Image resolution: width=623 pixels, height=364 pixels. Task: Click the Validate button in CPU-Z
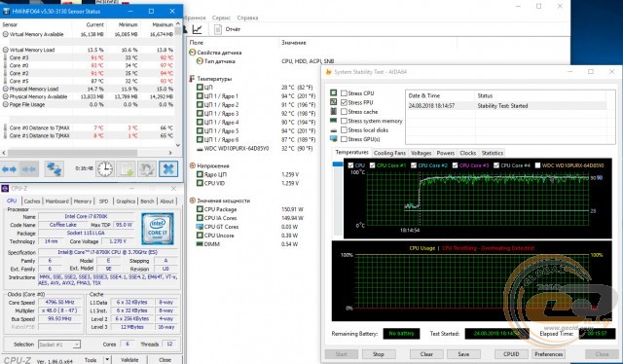pyautogui.click(x=129, y=360)
